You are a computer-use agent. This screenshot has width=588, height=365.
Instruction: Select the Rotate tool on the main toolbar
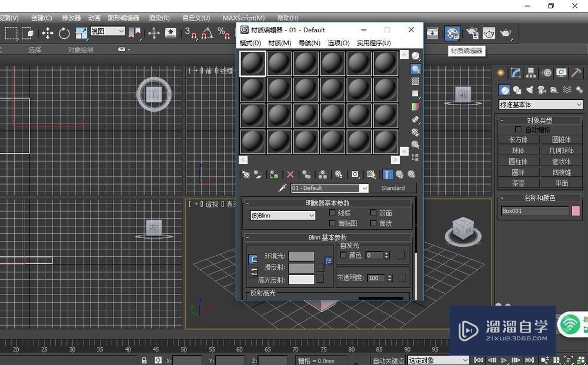click(x=64, y=34)
